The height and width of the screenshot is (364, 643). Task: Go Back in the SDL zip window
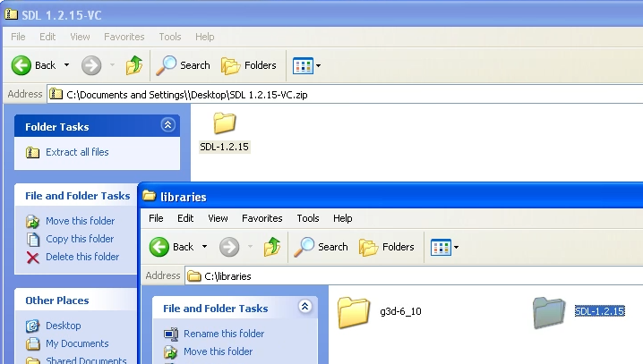coord(34,65)
